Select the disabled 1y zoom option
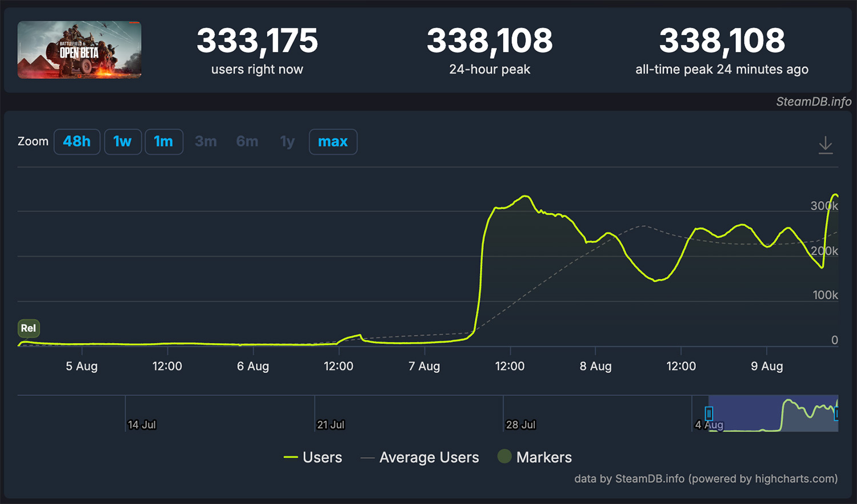857x504 pixels. (x=287, y=142)
